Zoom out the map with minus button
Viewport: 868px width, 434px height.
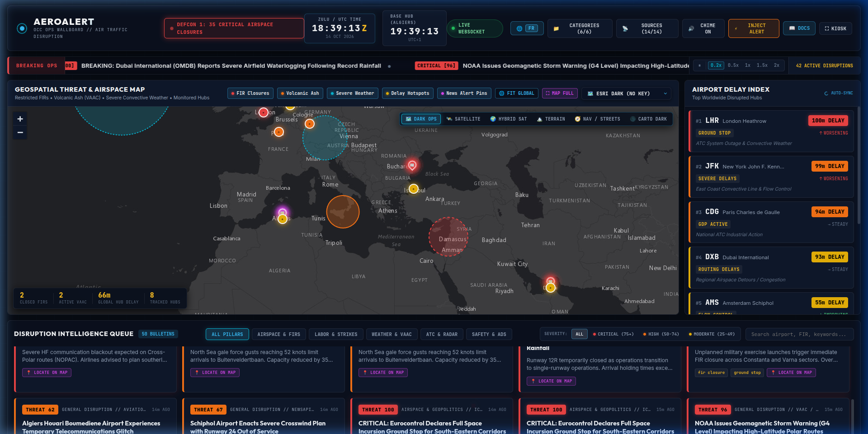pos(20,132)
